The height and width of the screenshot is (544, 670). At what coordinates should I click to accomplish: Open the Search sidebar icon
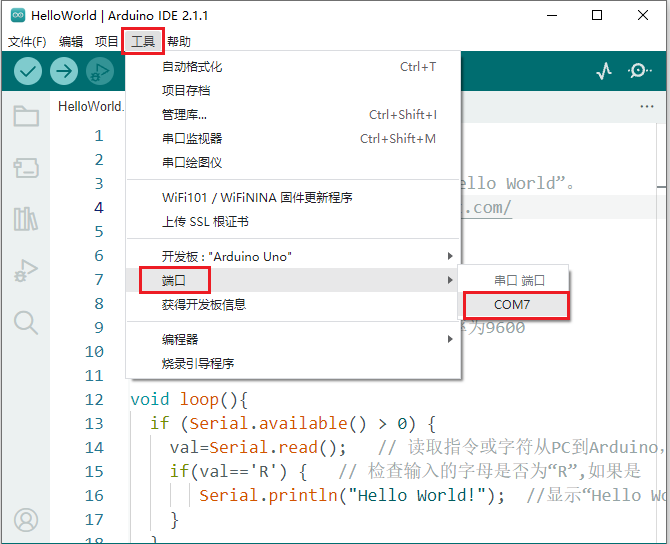coord(26,323)
